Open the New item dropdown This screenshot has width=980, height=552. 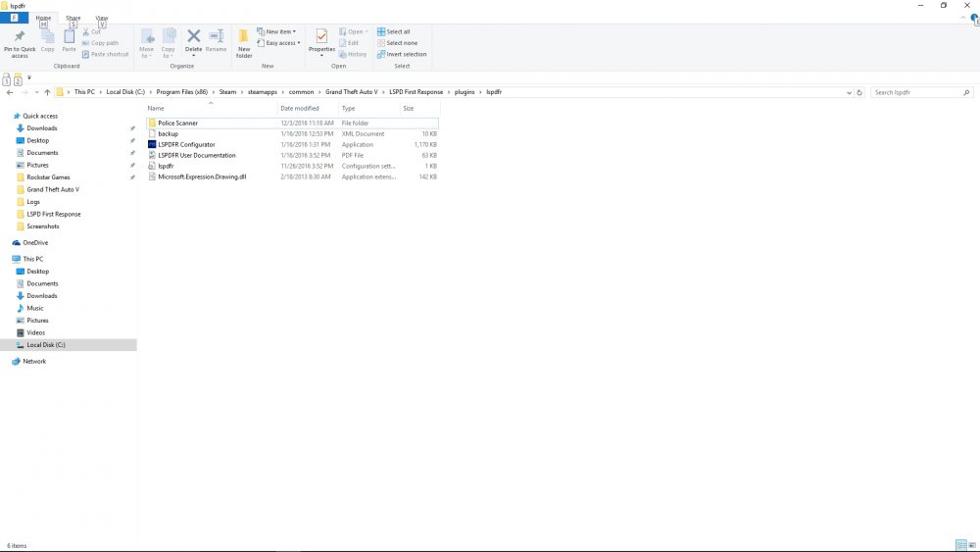(276, 32)
